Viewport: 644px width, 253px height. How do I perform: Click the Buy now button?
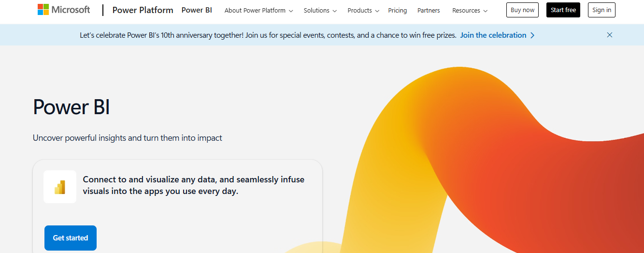click(522, 10)
